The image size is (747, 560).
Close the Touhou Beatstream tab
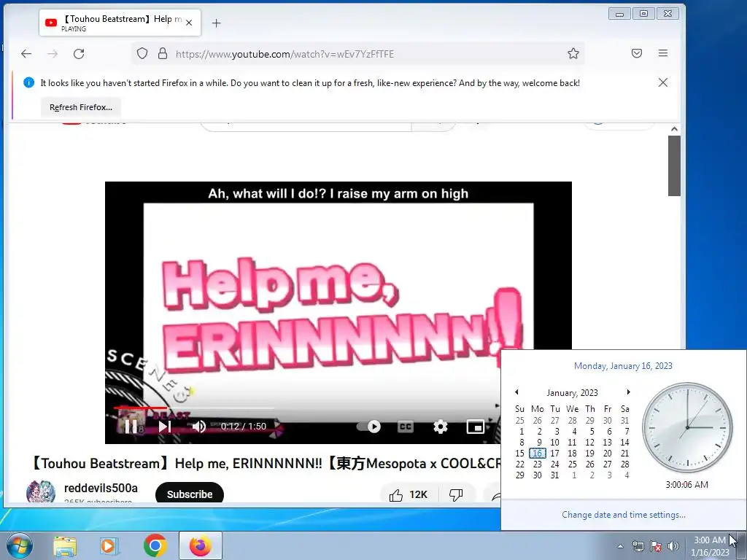(x=189, y=23)
